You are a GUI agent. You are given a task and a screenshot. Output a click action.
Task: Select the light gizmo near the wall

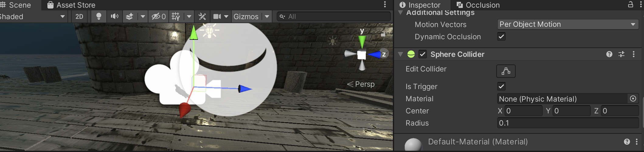[x=333, y=41]
